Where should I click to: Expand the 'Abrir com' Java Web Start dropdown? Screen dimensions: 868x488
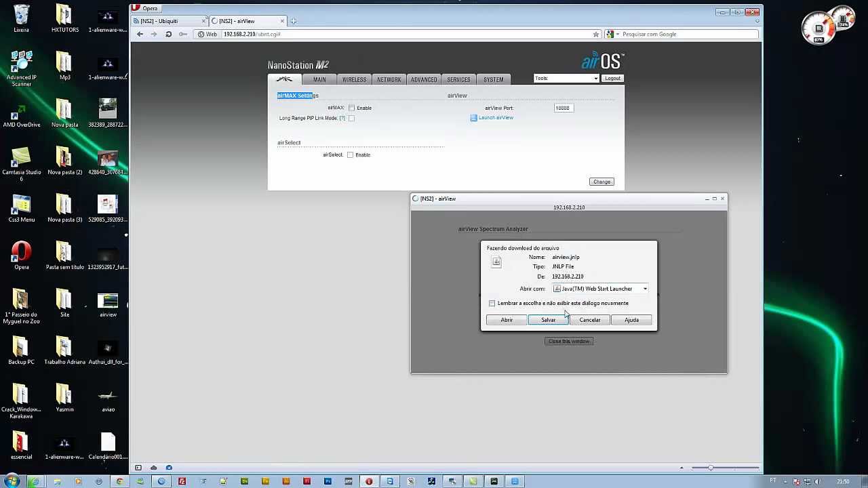coord(601,289)
